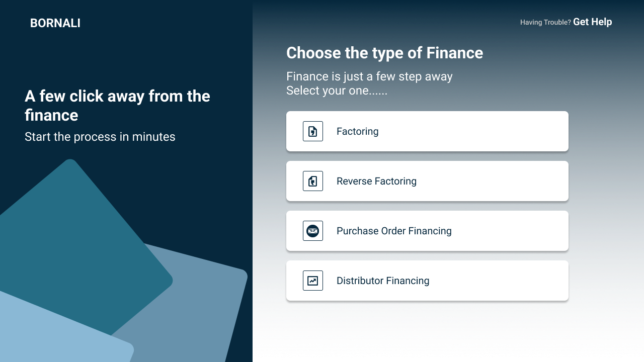The image size is (644, 362).
Task: Click the Distributor Financing chart icon
Action: (x=313, y=281)
